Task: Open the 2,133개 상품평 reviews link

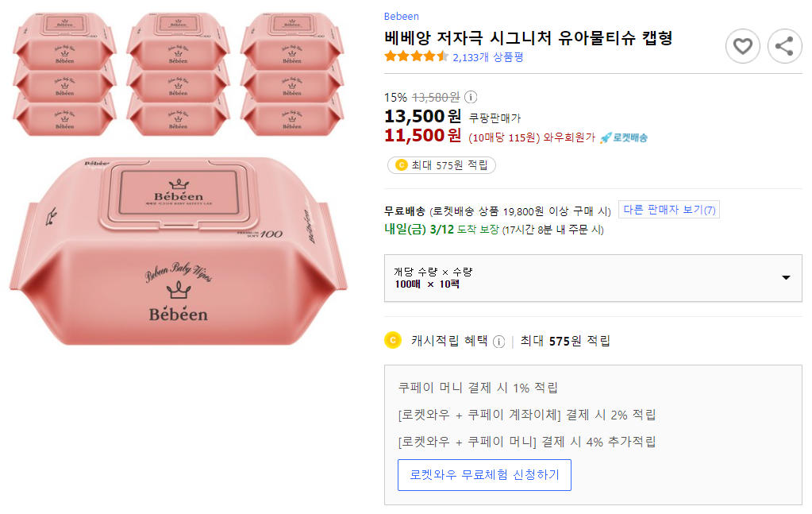Action: tap(487, 57)
